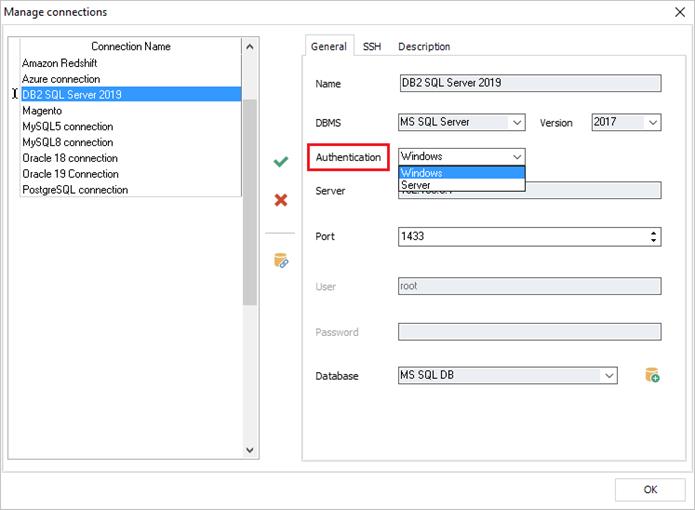The height and width of the screenshot is (510, 695).
Task: Switch to the SSH tab
Action: point(371,46)
